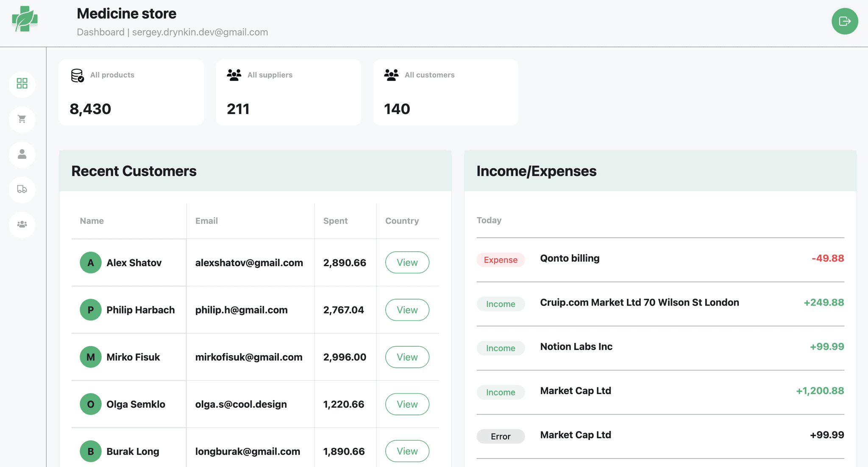Click the email alexshatov@gmail.com
Screen dimensions: 868x467
[x=249, y=263]
